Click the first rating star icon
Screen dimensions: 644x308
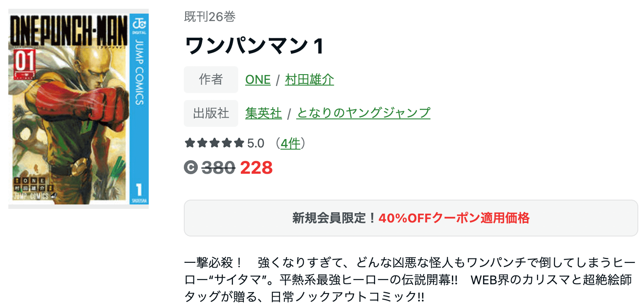click(190, 143)
